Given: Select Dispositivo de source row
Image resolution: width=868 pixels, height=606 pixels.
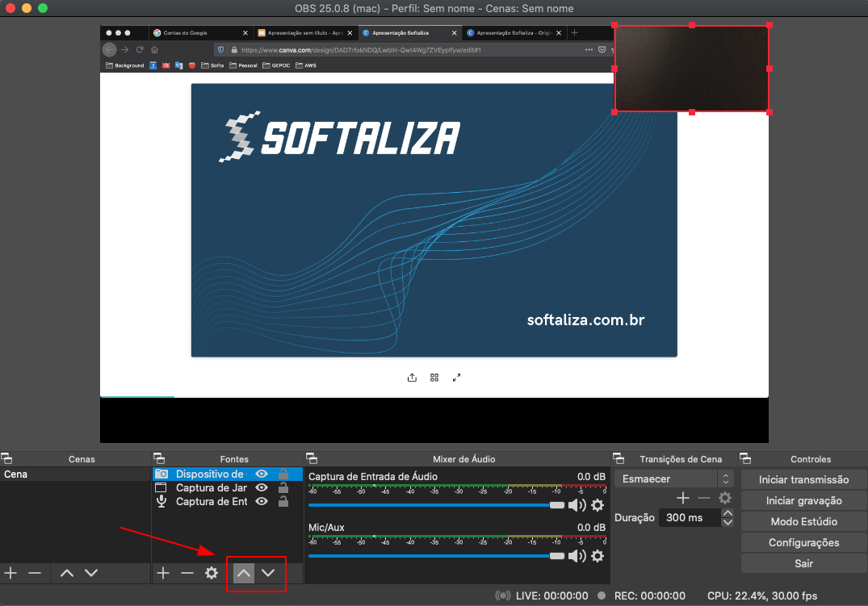Looking at the screenshot, I should click(x=228, y=474).
